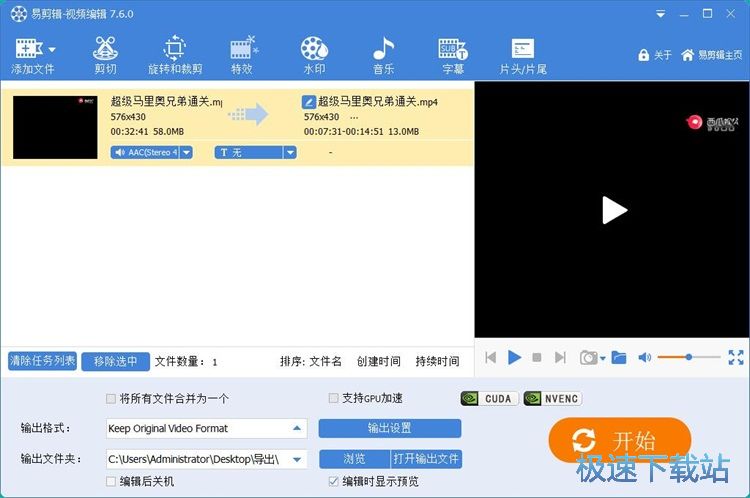Viewport: 750px width, 498px height.
Task: Mute the audio with speaker icon
Action: pos(644,357)
